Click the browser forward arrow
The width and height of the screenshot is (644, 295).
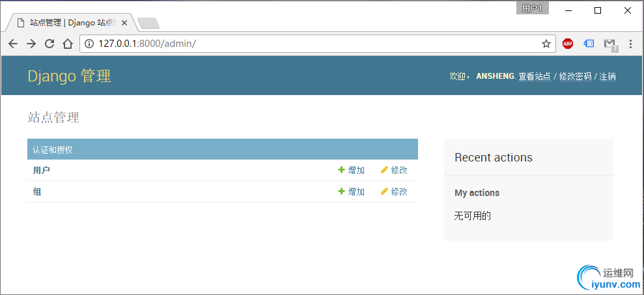pos(31,44)
